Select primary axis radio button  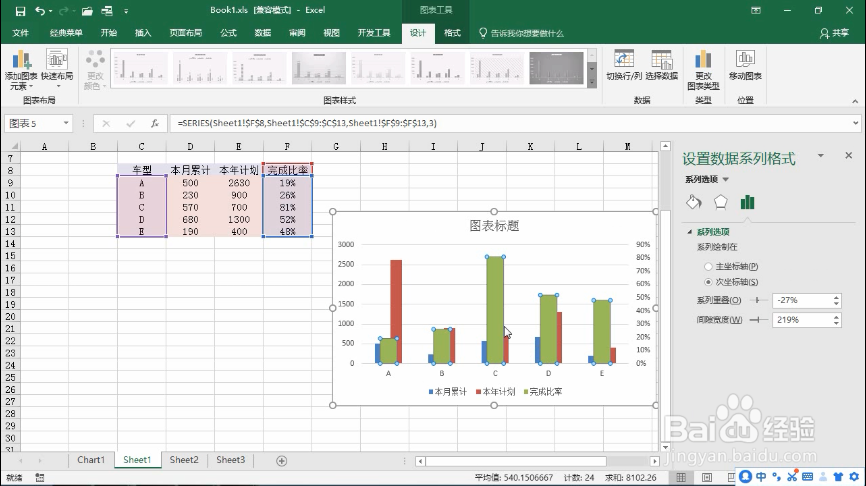(x=708, y=266)
